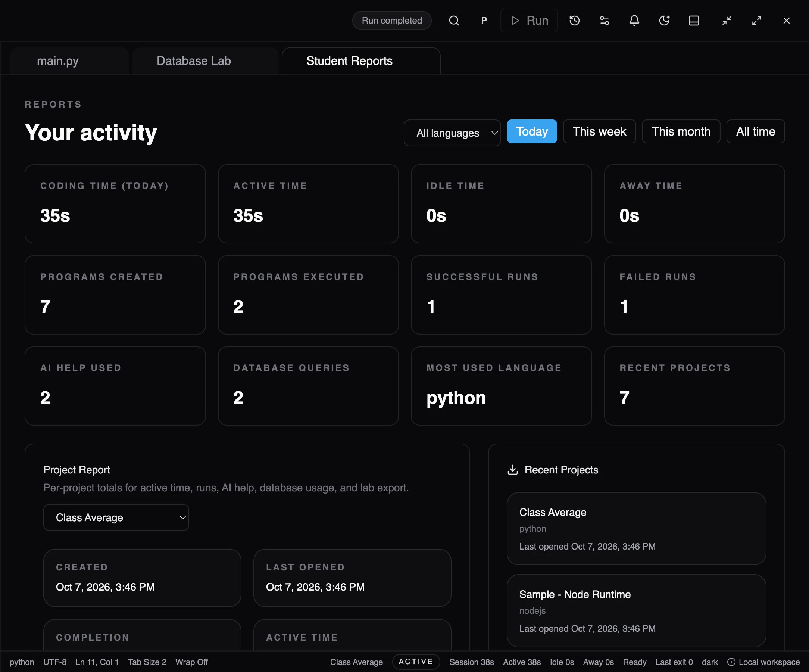This screenshot has height=672, width=809.
Task: Click Away 0s in status bar
Action: click(598, 662)
